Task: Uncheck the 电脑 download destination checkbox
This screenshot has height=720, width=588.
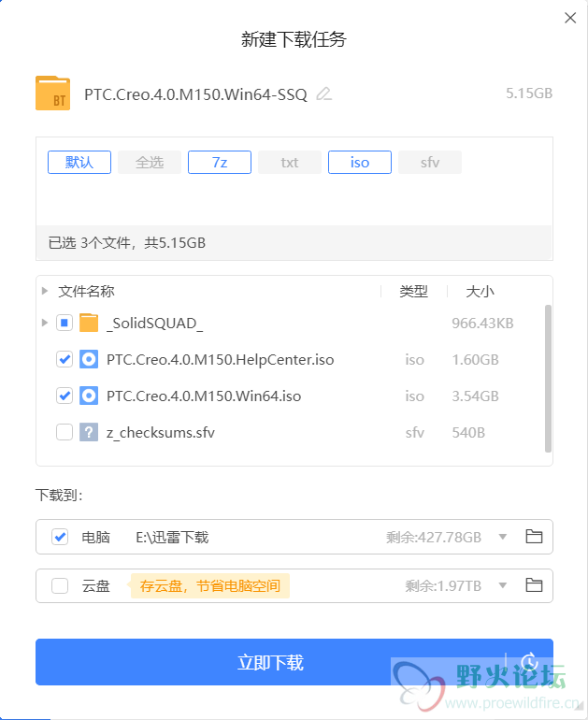Action: tap(60, 537)
